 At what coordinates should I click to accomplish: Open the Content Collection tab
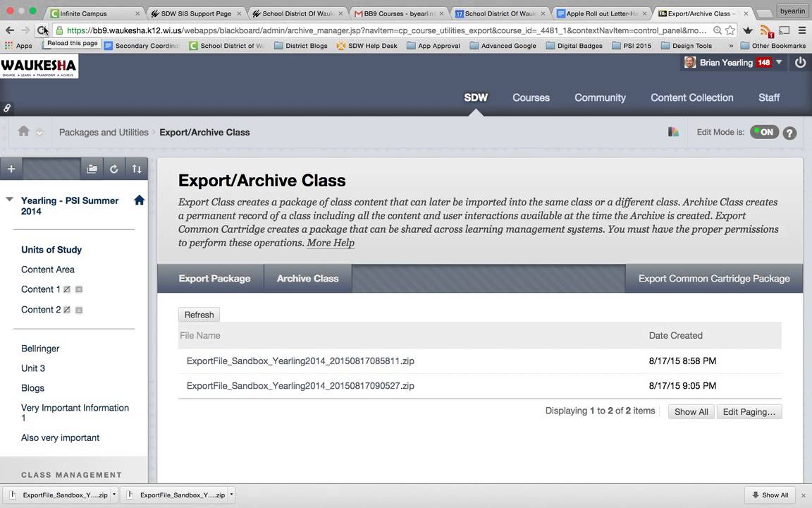click(x=692, y=97)
